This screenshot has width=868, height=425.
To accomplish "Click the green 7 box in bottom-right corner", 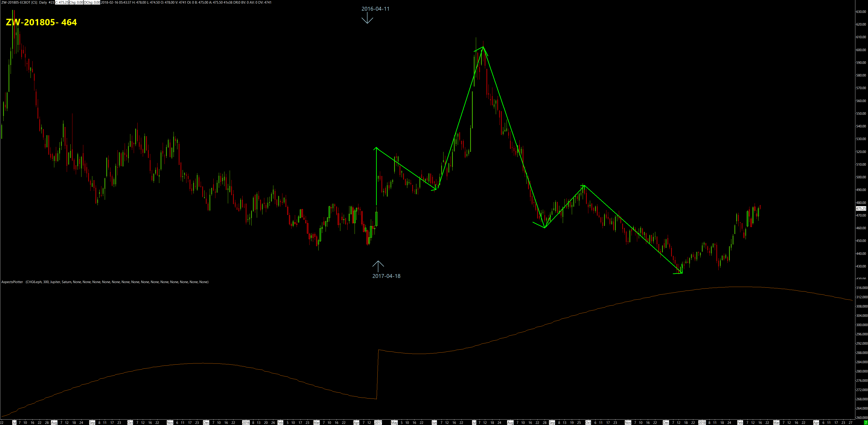I will click(865, 423).
